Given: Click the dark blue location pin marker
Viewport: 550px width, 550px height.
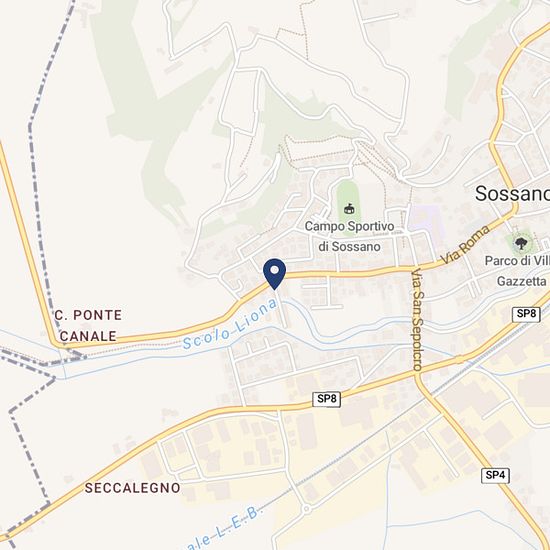Looking at the screenshot, I should pyautogui.click(x=275, y=274).
